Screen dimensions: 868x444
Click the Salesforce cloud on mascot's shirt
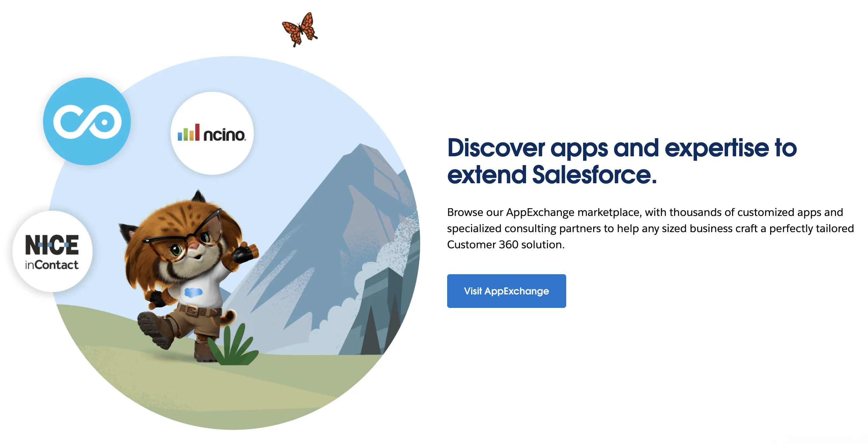(194, 292)
